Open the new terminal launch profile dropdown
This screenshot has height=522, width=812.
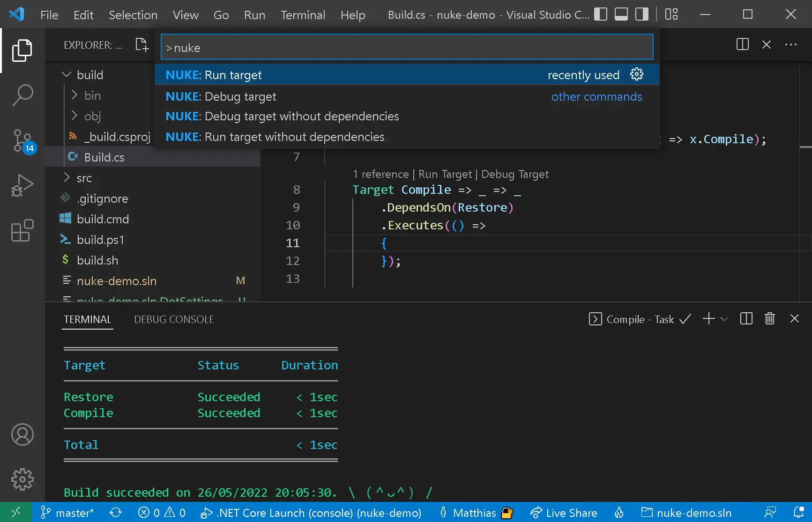pyautogui.click(x=724, y=319)
